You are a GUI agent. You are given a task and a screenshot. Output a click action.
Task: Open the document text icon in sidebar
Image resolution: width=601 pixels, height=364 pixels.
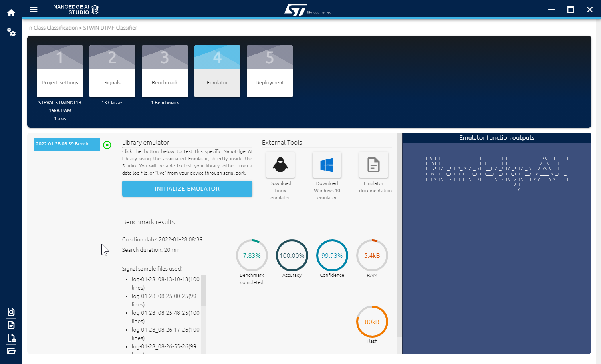click(11, 325)
